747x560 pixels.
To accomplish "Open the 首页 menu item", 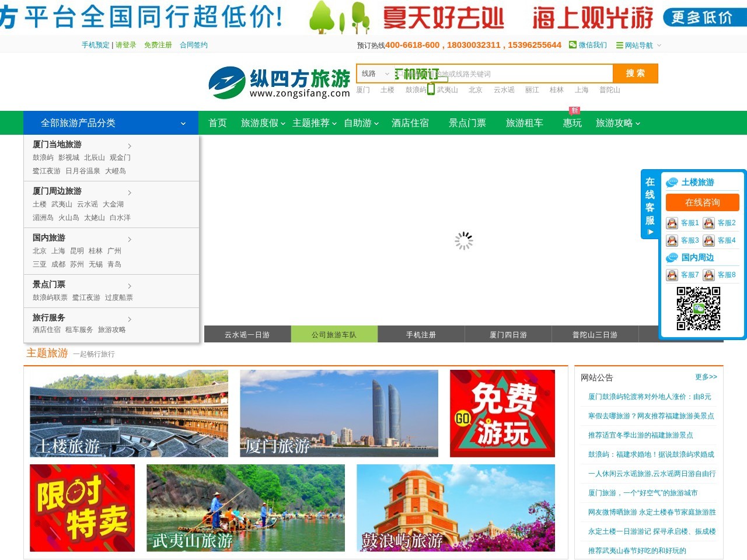I will point(217,123).
